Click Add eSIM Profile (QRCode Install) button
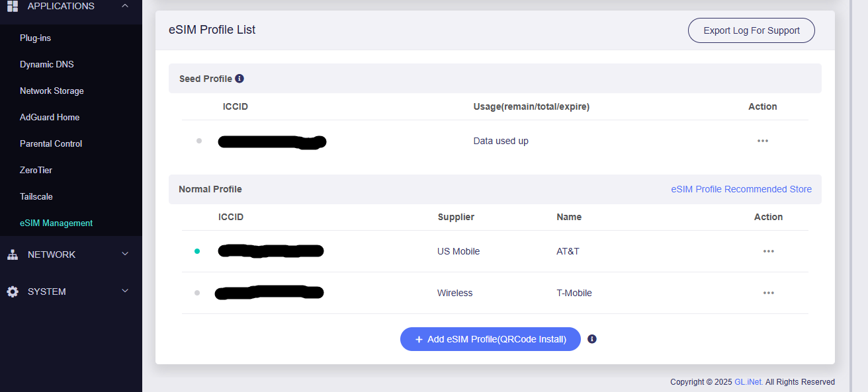Image resolution: width=868 pixels, height=392 pixels. [490, 339]
